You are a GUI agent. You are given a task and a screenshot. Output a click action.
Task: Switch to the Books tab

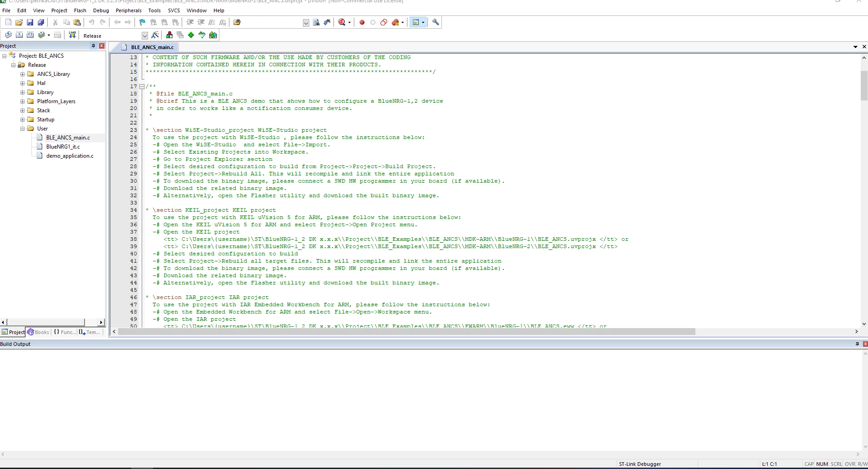point(39,332)
